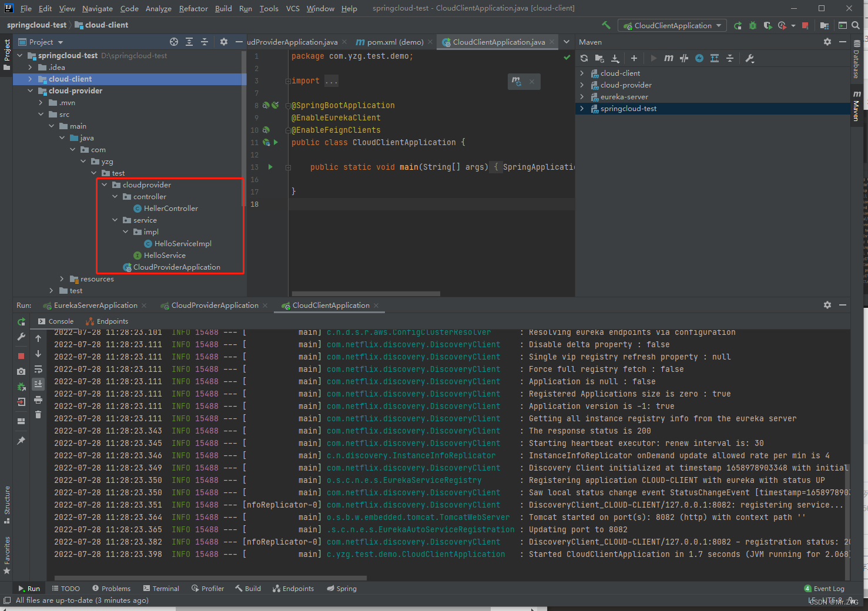Toggle Soft-Wrap in console
Viewport: 868px width, 611px height.
pyautogui.click(x=38, y=370)
